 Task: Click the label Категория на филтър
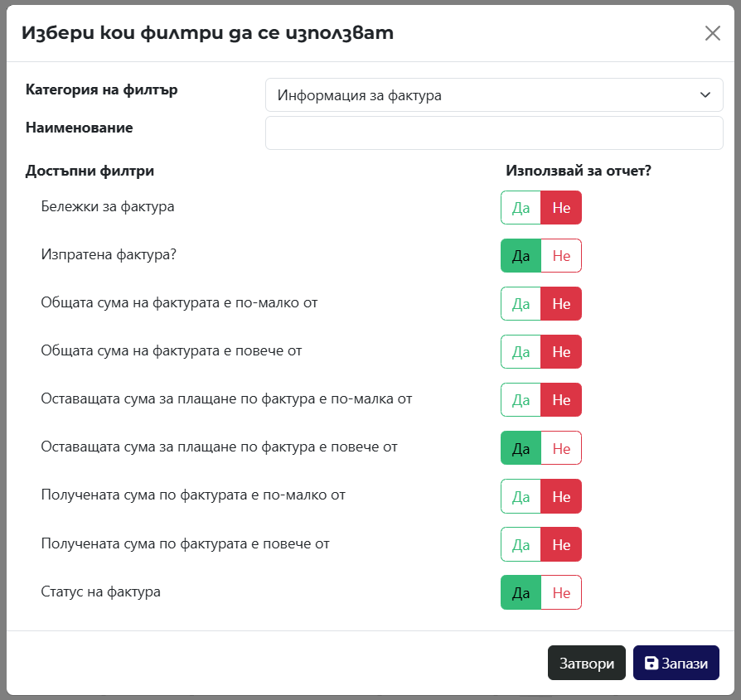point(102,89)
